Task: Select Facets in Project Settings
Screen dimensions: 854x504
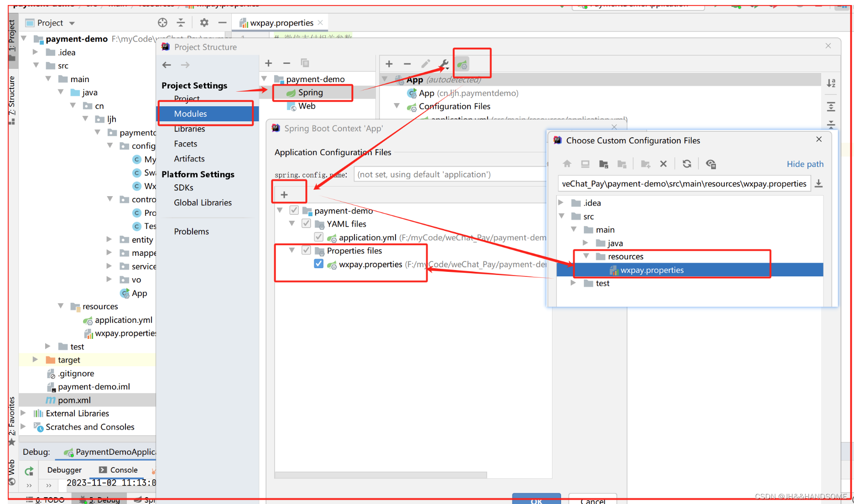Action: (186, 144)
